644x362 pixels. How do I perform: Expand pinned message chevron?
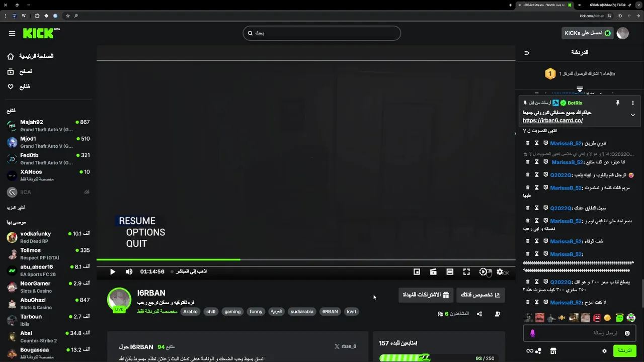pos(633,115)
